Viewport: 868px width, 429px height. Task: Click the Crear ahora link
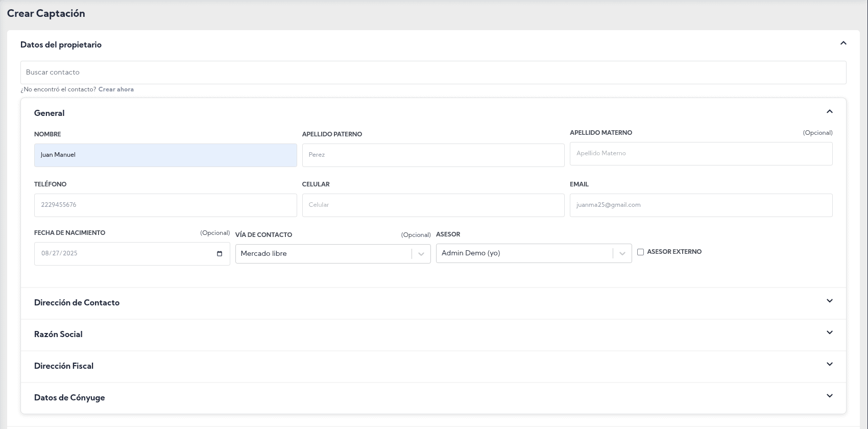pos(116,89)
